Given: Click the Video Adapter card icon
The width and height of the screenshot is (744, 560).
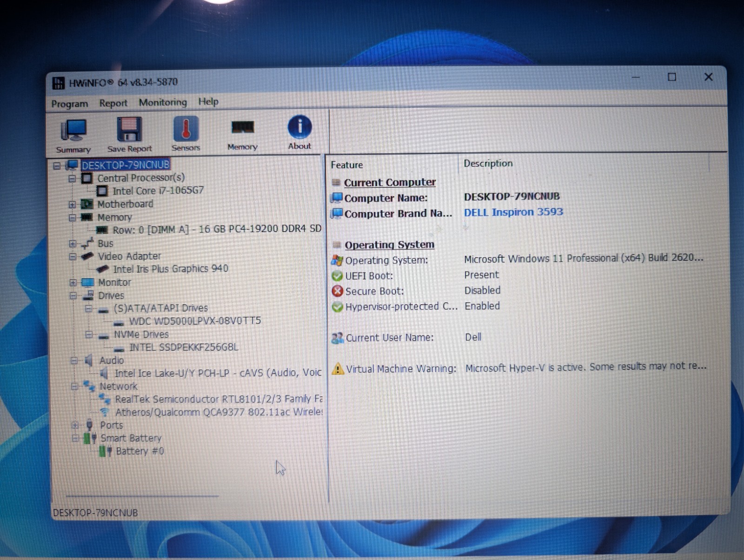Looking at the screenshot, I should click(87, 256).
